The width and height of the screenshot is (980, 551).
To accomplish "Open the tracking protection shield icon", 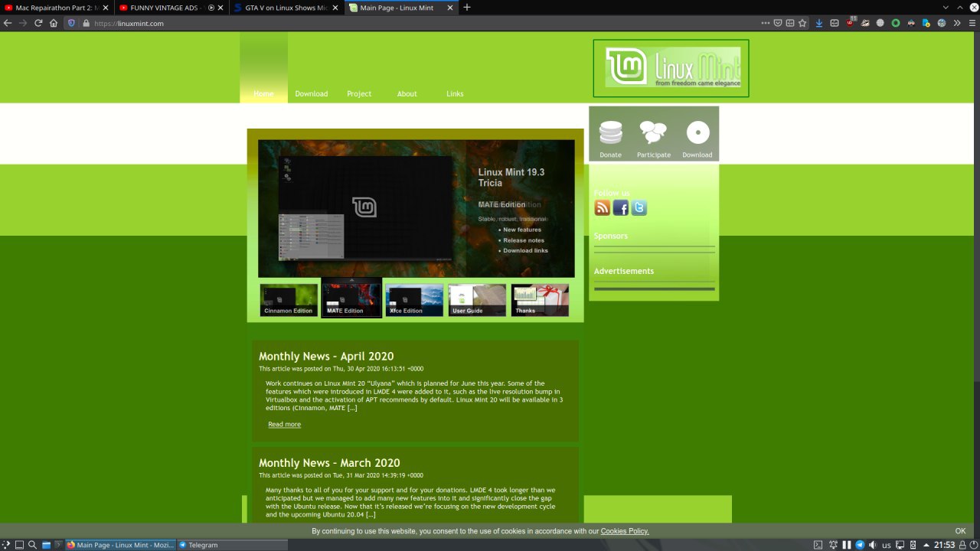I will click(x=72, y=23).
